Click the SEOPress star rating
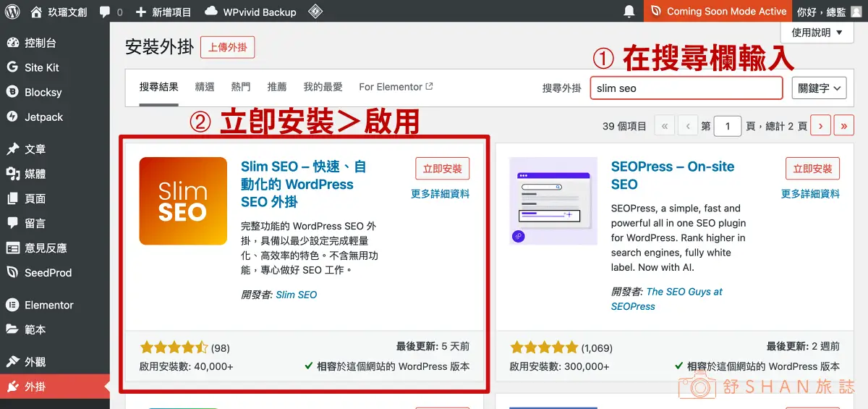The width and height of the screenshot is (868, 409). 544,347
